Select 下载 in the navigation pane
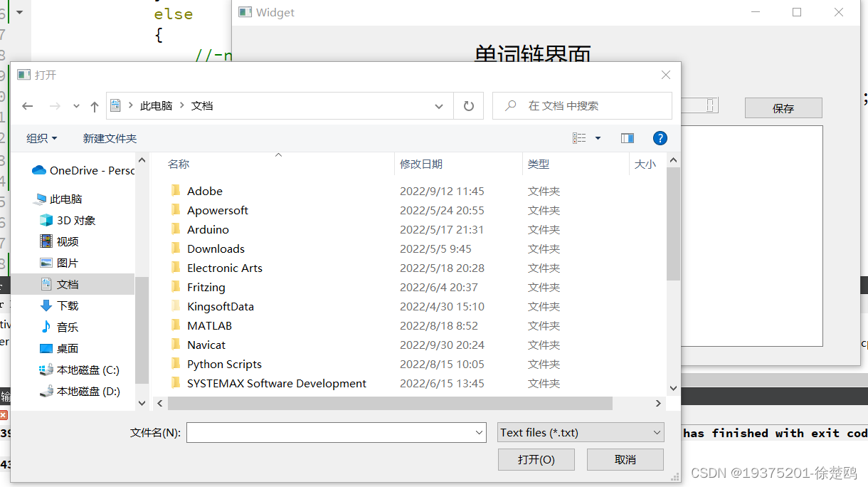Image resolution: width=868 pixels, height=487 pixels. tap(68, 306)
